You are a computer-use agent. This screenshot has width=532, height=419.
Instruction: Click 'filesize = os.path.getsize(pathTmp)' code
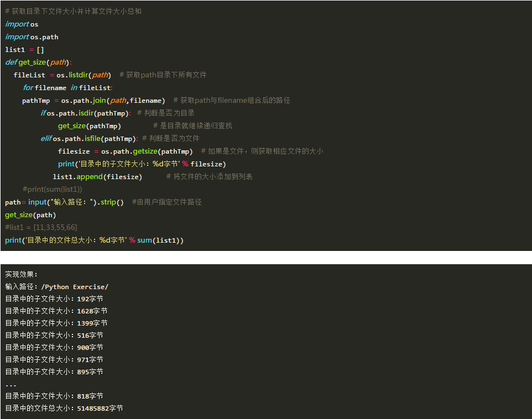click(x=125, y=151)
